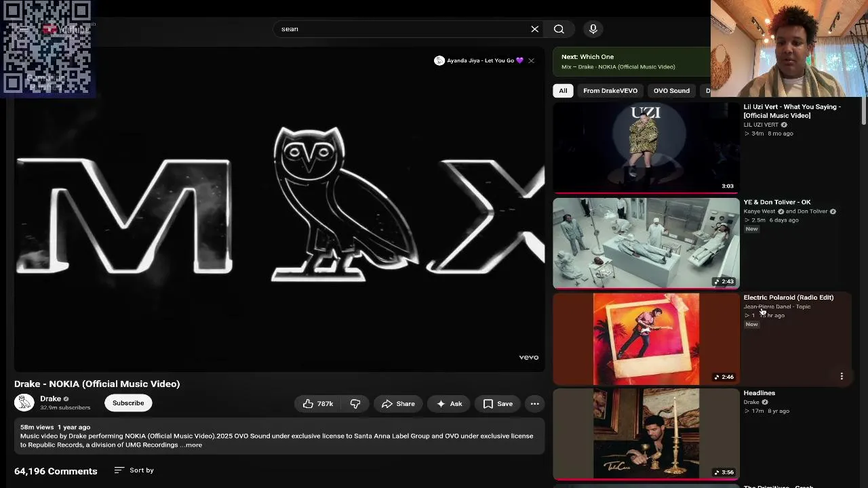
Task: Open more actions menu below the video
Action: point(534,404)
